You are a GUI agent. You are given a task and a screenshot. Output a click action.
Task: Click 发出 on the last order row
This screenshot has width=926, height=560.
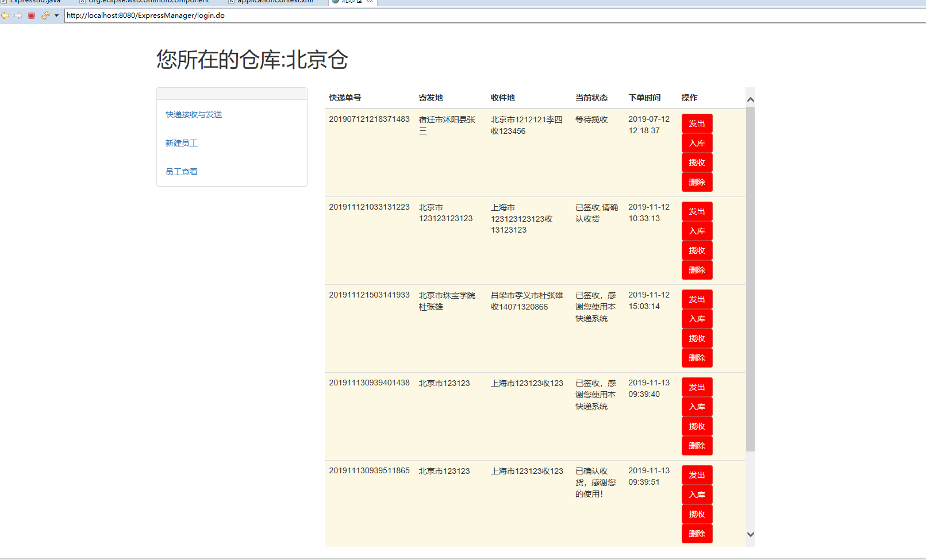697,475
